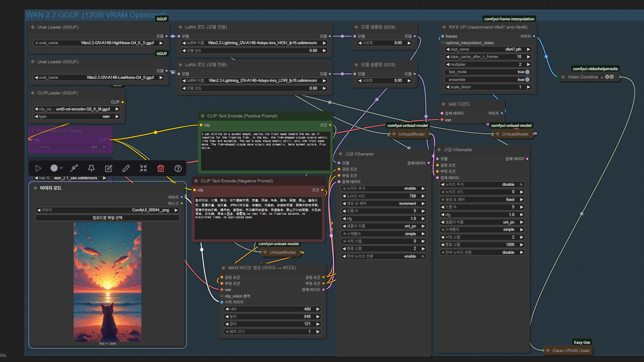Collapse the CLIPLoader (GGUF) node dot
Viewport: 644px width, 362px height.
[33, 93]
